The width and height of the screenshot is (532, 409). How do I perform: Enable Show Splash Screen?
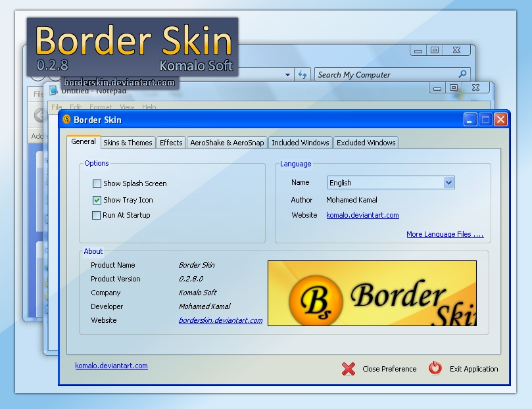(96, 183)
